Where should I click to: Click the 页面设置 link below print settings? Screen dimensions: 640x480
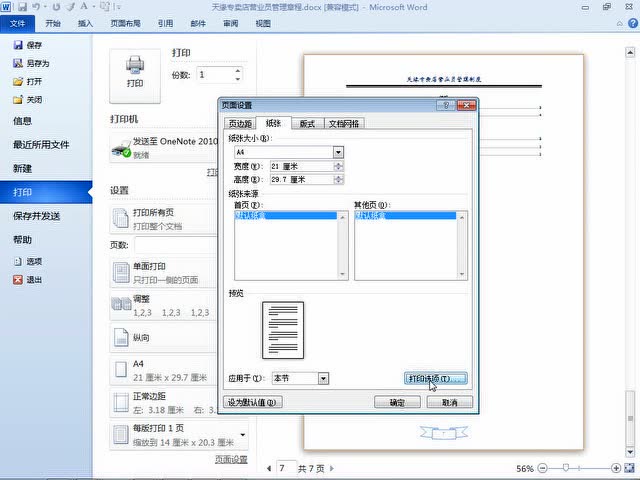point(231,460)
